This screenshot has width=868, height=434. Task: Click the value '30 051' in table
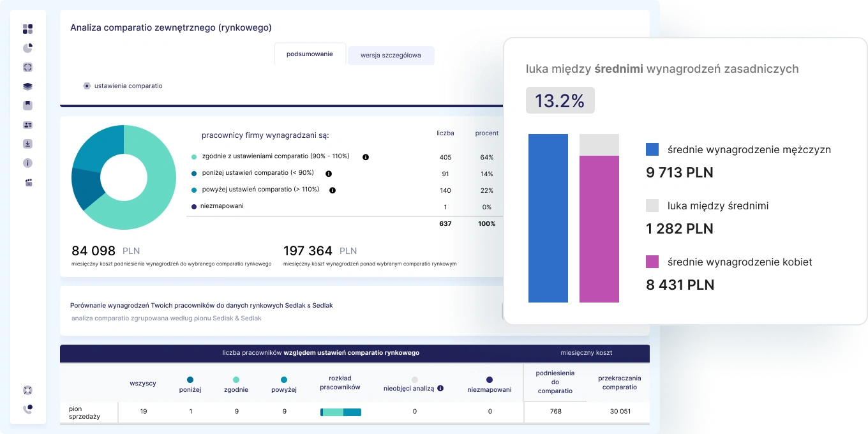coord(620,411)
